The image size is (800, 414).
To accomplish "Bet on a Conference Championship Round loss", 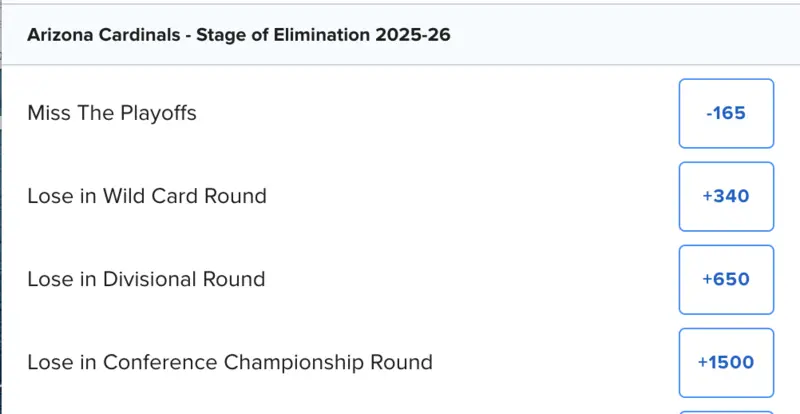I will 726,362.
